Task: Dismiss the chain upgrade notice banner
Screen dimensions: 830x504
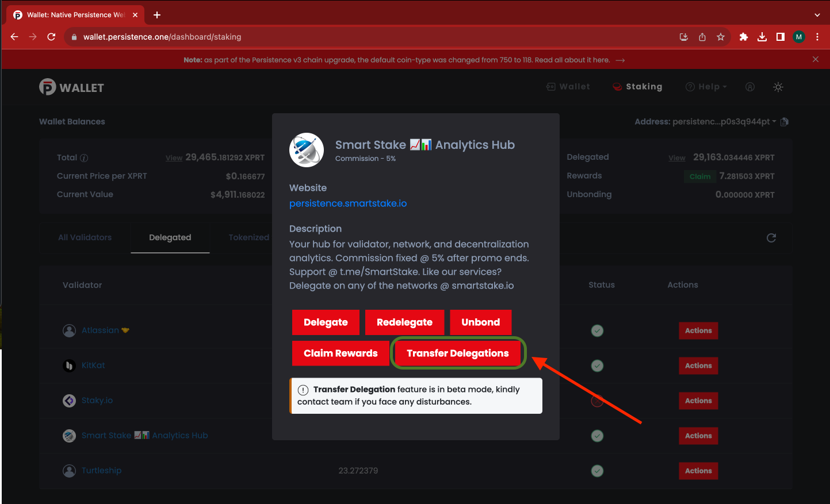Action: click(x=815, y=59)
